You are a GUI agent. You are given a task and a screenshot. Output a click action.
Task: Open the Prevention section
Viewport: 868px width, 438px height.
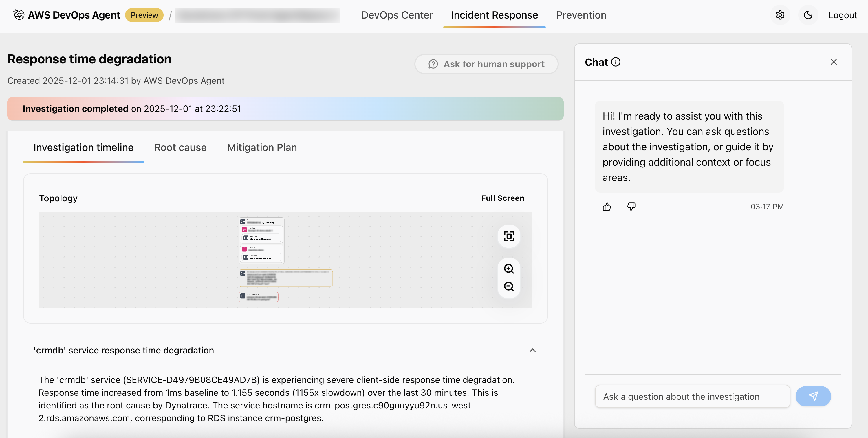(581, 15)
